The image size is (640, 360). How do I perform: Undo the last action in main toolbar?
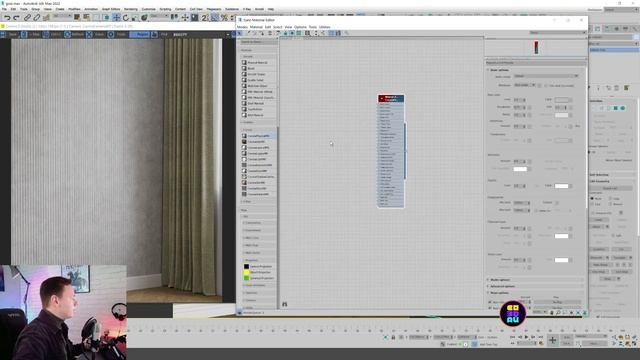tap(7, 18)
